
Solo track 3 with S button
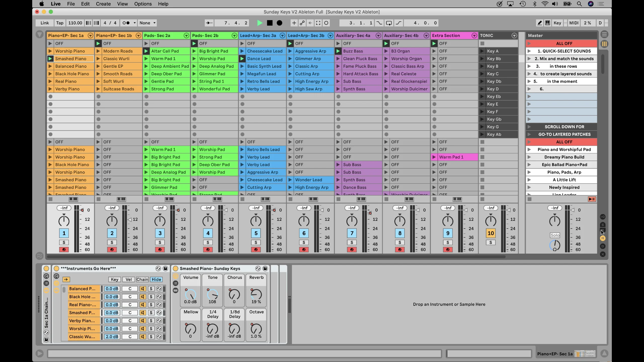pyautogui.click(x=160, y=242)
